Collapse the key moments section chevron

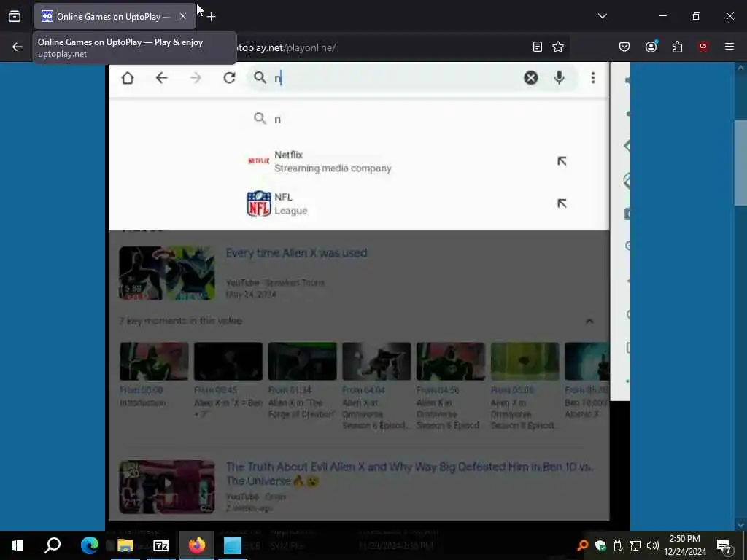[x=589, y=321]
